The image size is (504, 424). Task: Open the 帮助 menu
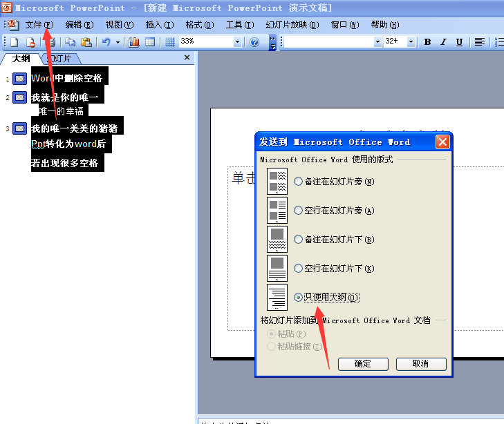[x=385, y=25]
